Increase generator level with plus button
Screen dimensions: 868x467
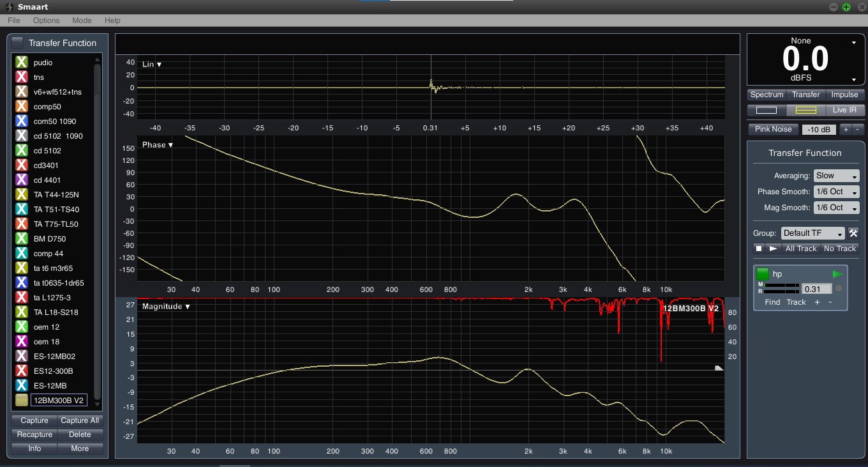coord(846,129)
